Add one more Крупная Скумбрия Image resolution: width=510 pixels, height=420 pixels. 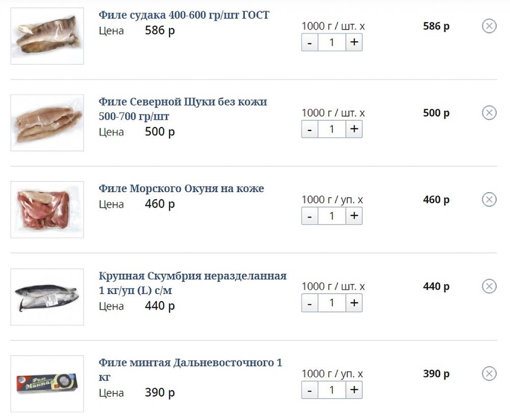pyautogui.click(x=354, y=303)
